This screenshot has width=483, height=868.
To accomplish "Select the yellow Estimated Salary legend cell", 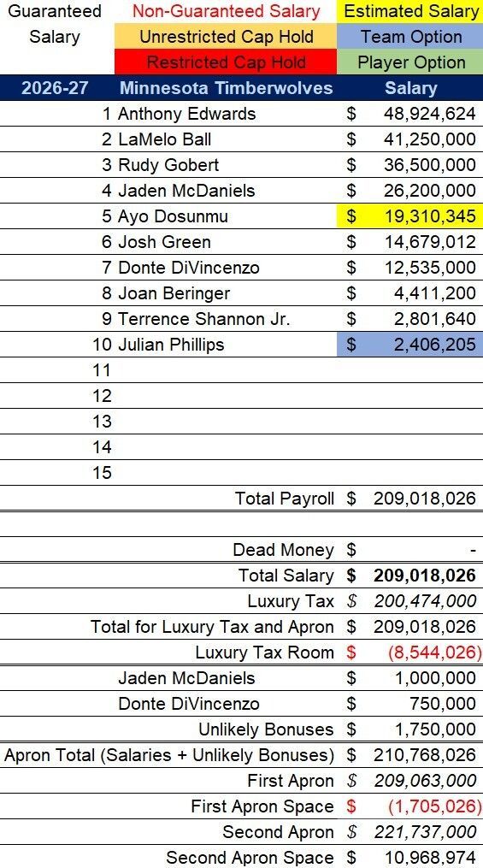I will [410, 11].
